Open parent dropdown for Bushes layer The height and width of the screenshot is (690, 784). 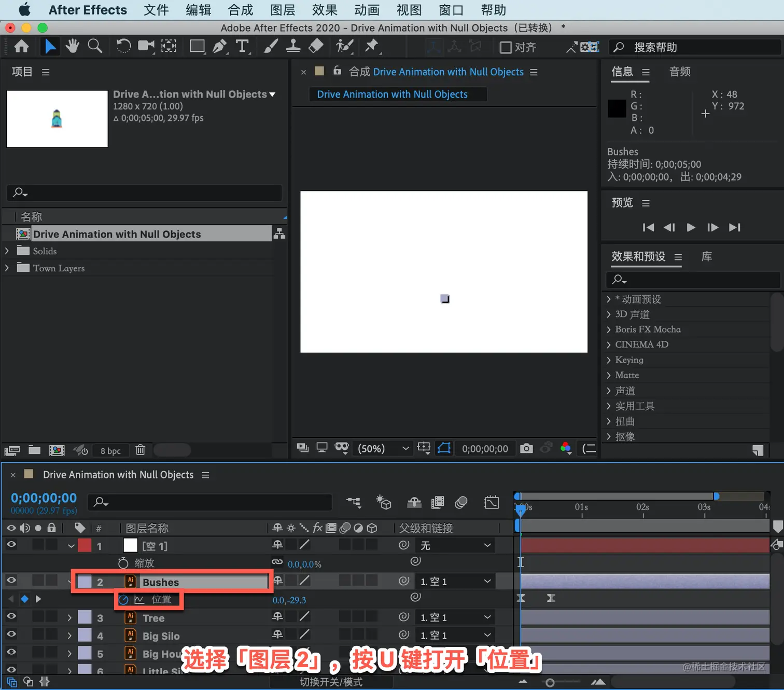pos(455,582)
